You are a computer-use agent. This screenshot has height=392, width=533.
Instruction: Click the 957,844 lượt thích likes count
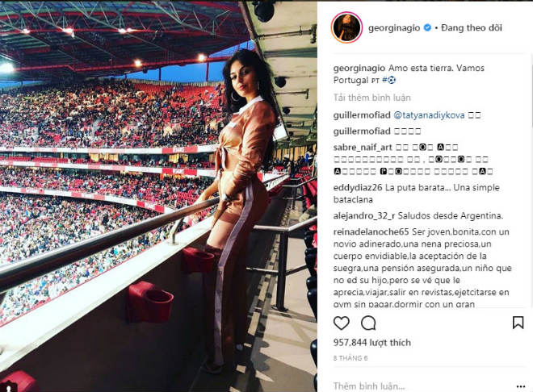[x=371, y=343]
